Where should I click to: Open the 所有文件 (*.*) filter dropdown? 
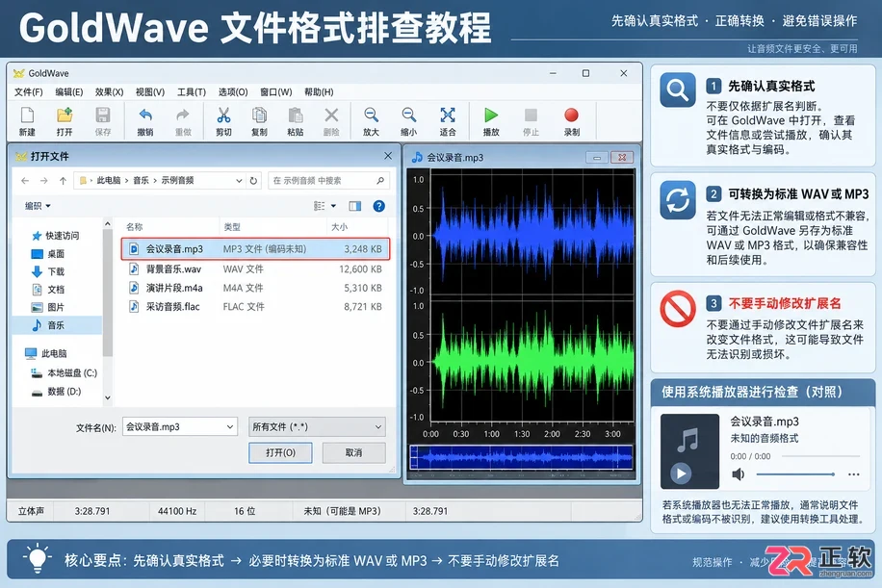pos(317,427)
